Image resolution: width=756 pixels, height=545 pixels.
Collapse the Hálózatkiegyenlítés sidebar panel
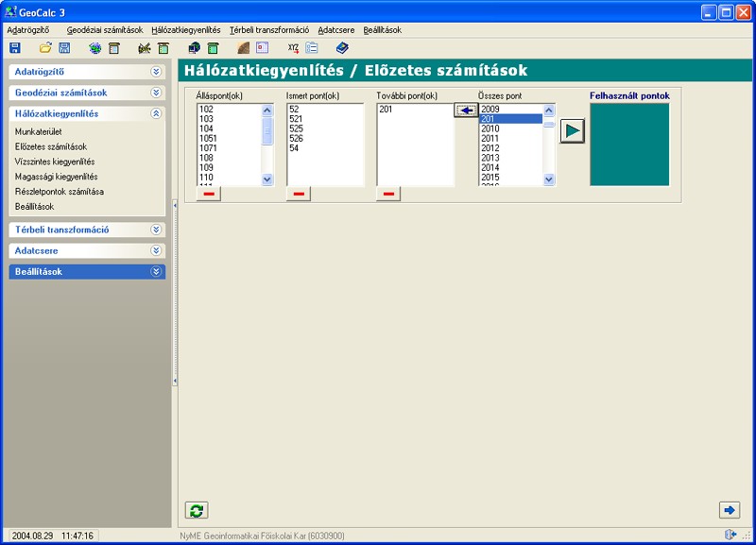156,113
